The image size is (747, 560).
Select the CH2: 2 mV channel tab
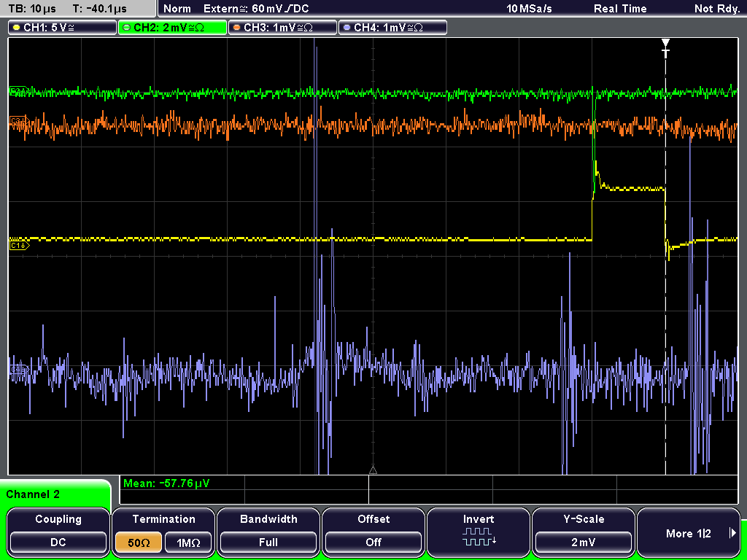pyautogui.click(x=172, y=28)
